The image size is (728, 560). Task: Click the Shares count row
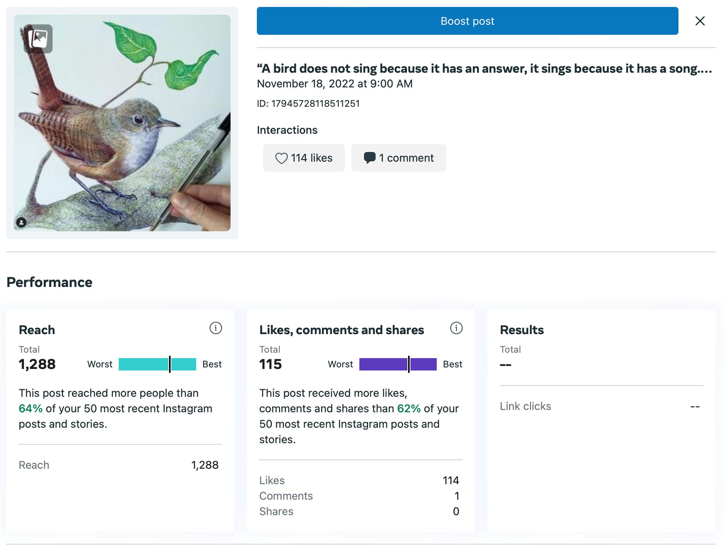360,512
